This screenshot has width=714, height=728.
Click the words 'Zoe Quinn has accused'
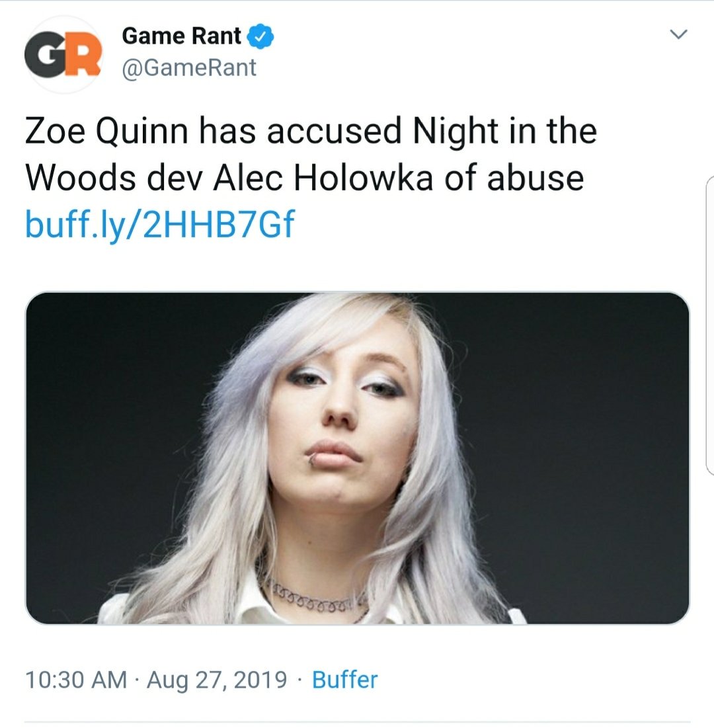pos(213,131)
